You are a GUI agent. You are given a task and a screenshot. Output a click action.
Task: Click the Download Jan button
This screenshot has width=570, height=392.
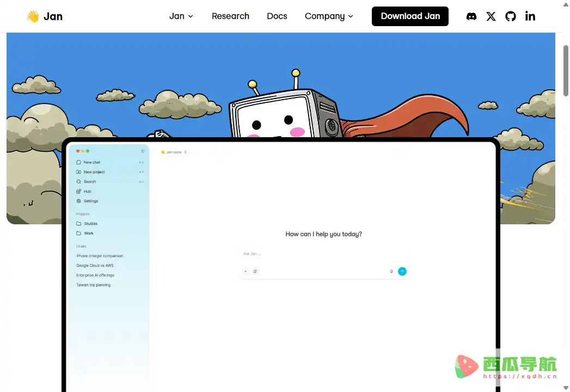pyautogui.click(x=410, y=16)
